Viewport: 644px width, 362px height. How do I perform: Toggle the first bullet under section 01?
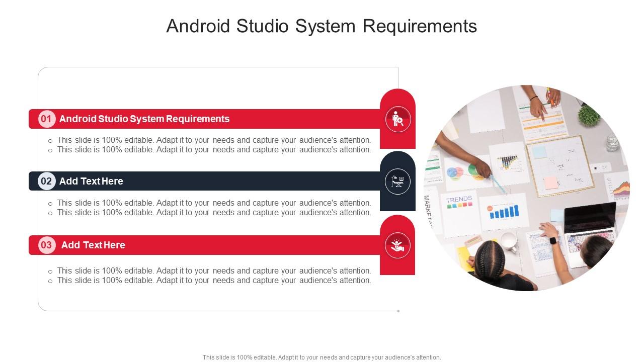click(213, 140)
